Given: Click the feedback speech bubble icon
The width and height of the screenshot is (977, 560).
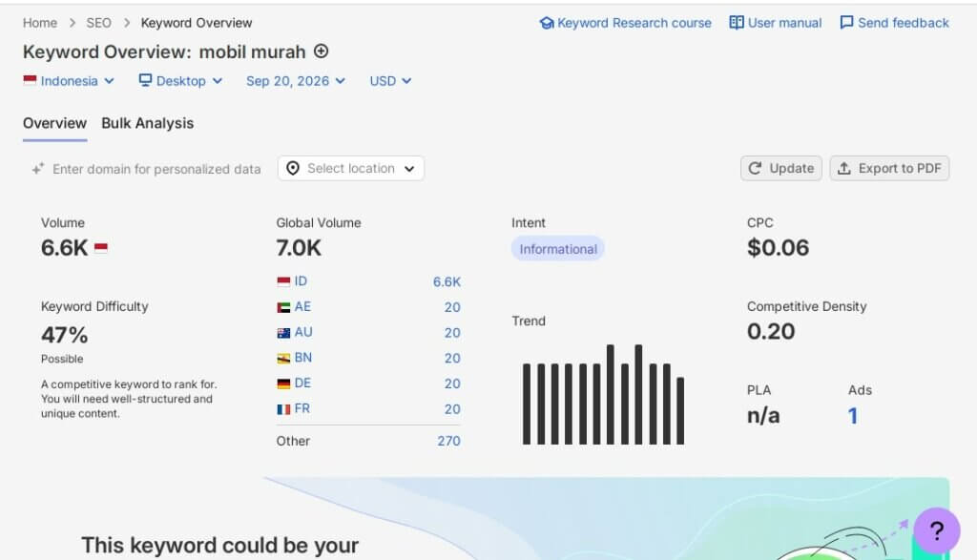Looking at the screenshot, I should point(847,23).
